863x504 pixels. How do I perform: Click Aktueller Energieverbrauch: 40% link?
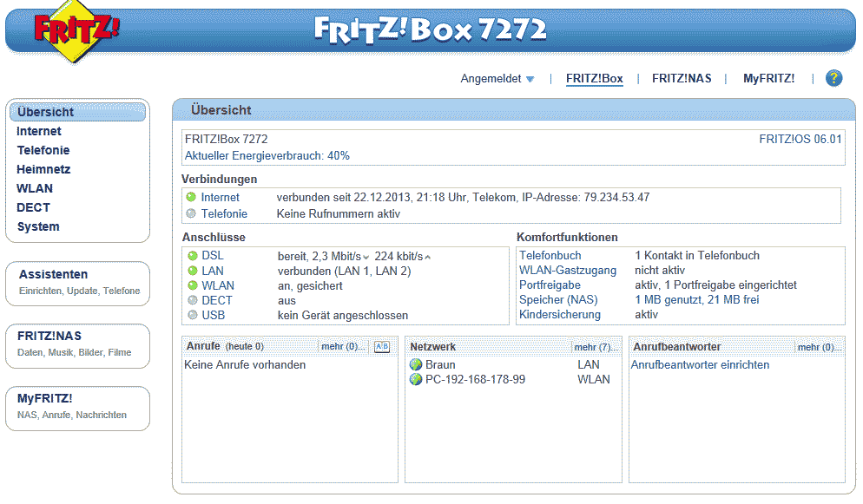tap(267, 155)
